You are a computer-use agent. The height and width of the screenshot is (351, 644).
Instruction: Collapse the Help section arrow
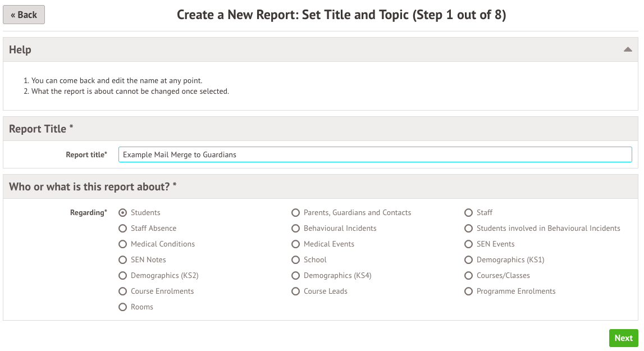click(628, 50)
